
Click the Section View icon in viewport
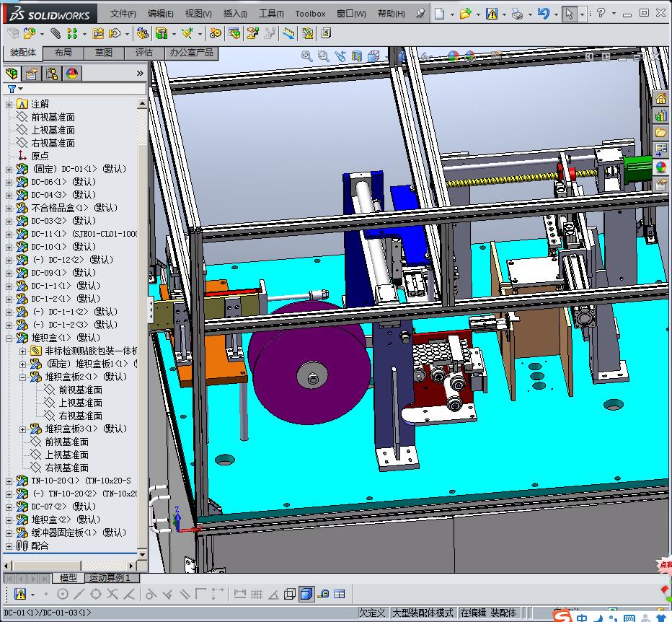357,56
